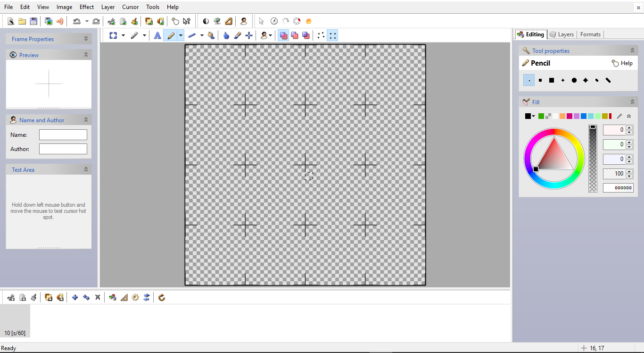Select the Pencil drawing tool

tap(171, 35)
